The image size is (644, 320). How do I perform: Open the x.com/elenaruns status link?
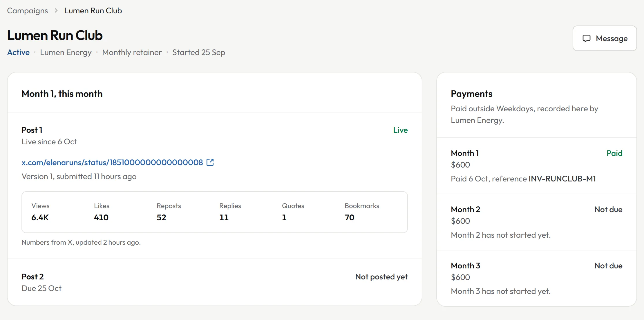112,162
